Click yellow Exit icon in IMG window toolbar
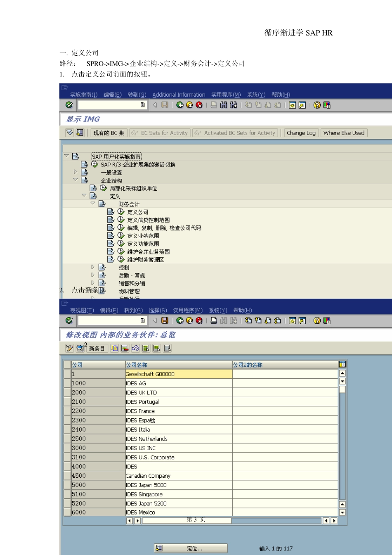The height and width of the screenshot is (555, 392). pyautogui.click(x=189, y=105)
